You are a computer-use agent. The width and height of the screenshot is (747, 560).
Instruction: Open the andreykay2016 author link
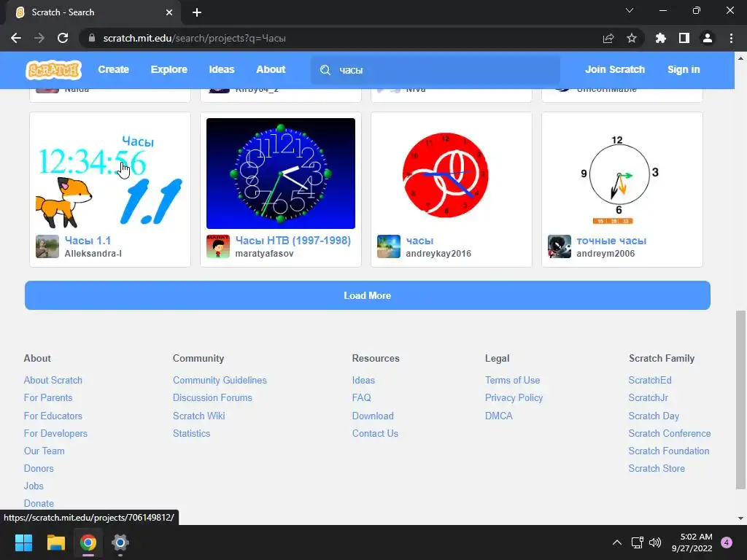point(438,253)
